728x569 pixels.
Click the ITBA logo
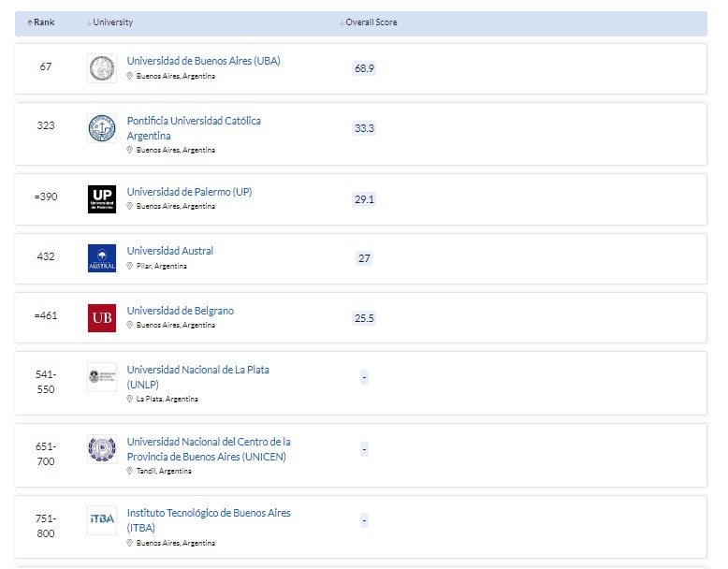coord(102,520)
